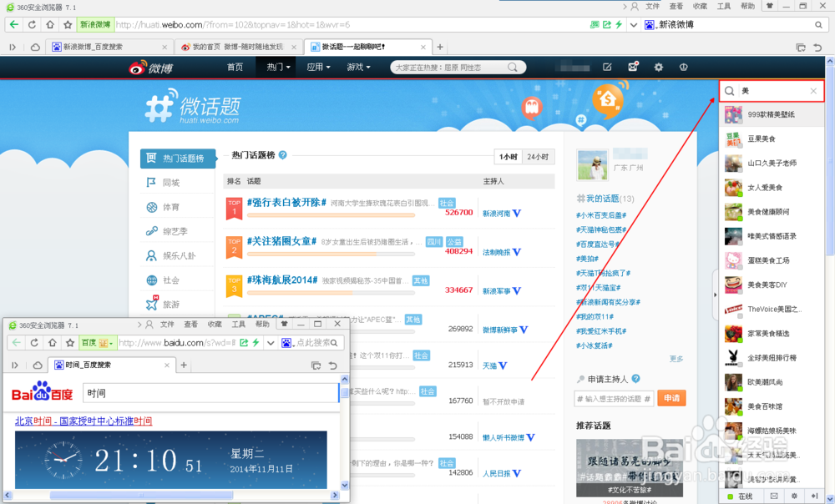
Task: Select the 同城 local topics icon
Action: (153, 182)
